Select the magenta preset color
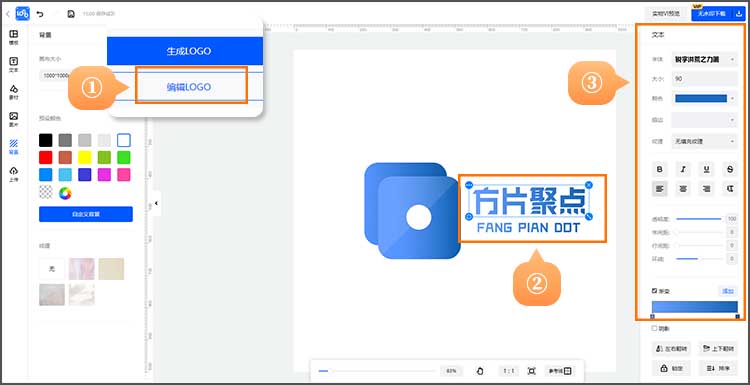The width and height of the screenshot is (750, 385). click(104, 175)
